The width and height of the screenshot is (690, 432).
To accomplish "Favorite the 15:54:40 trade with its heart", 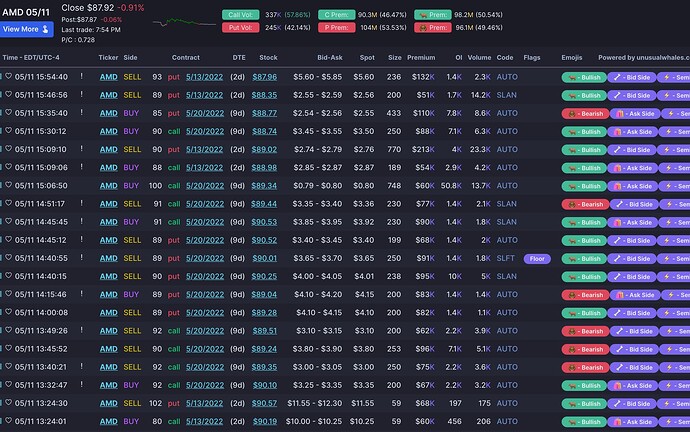I will [8, 76].
